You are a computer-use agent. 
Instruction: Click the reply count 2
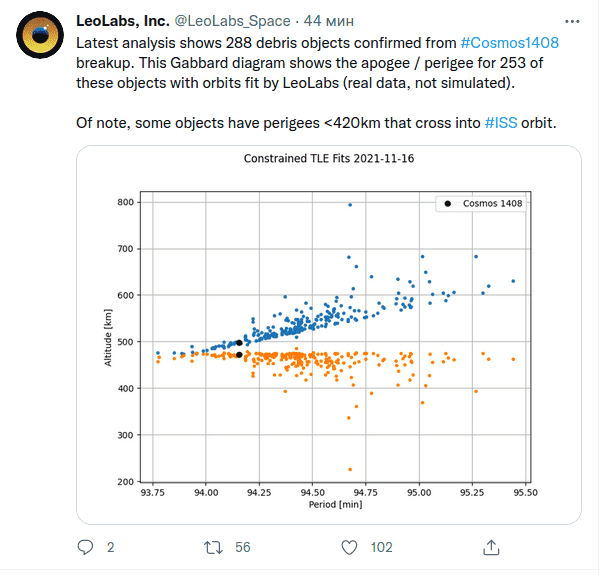pyautogui.click(x=111, y=547)
